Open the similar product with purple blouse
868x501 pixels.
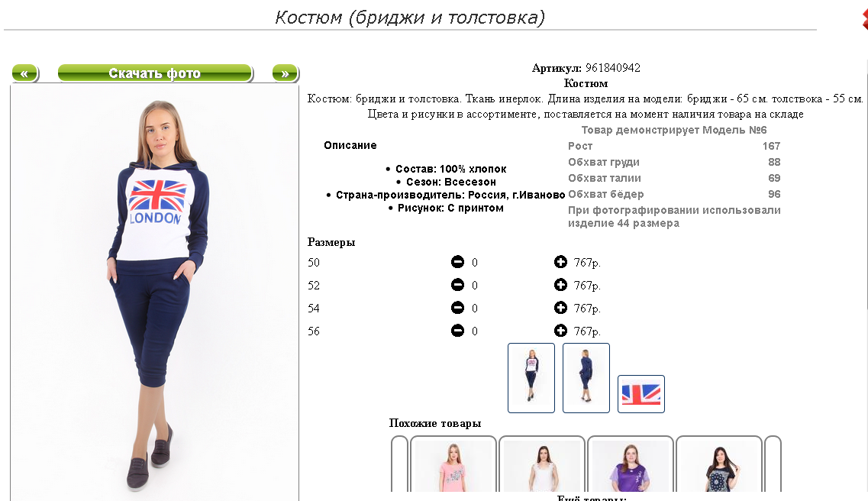tap(631, 464)
